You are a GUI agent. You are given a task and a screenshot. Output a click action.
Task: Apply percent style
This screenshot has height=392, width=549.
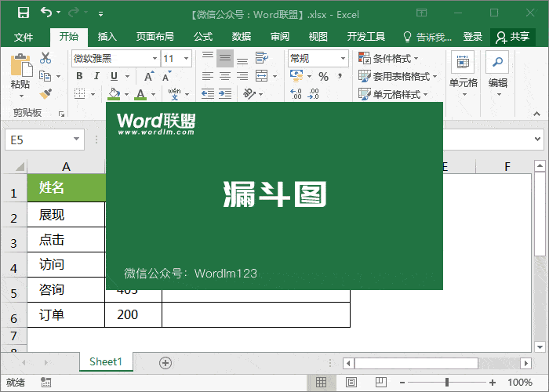[x=323, y=76]
